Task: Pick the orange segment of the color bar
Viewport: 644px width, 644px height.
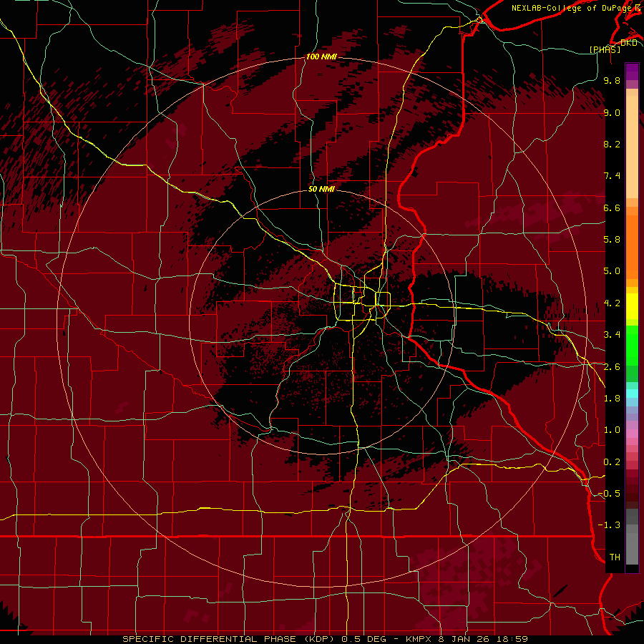Action: pyautogui.click(x=632, y=246)
